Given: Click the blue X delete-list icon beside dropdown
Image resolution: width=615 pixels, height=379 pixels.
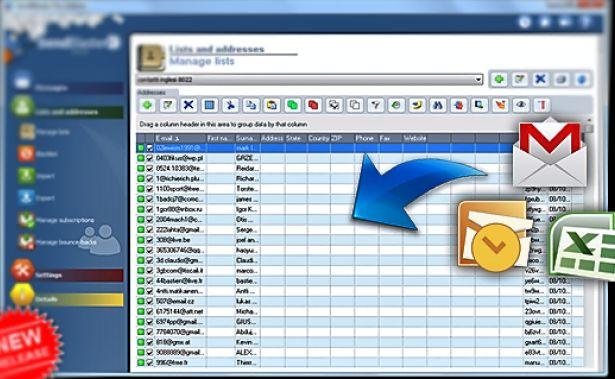Looking at the screenshot, I should 540,80.
